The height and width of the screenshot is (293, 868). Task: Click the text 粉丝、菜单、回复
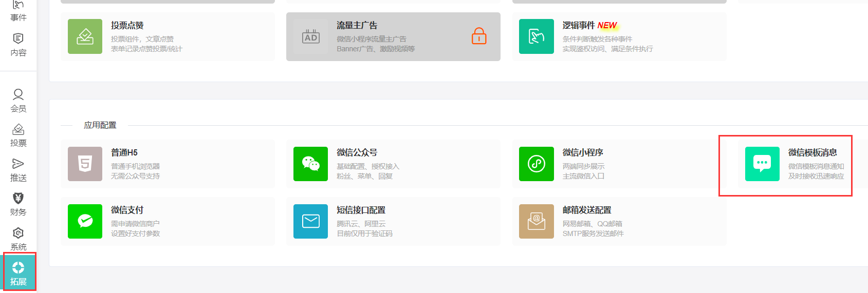pyautogui.click(x=365, y=176)
